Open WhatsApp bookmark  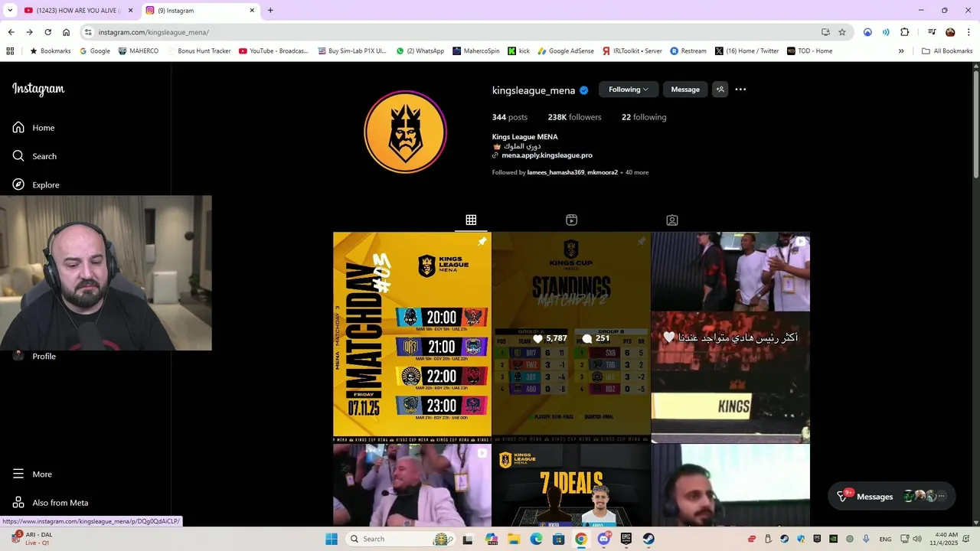(420, 51)
